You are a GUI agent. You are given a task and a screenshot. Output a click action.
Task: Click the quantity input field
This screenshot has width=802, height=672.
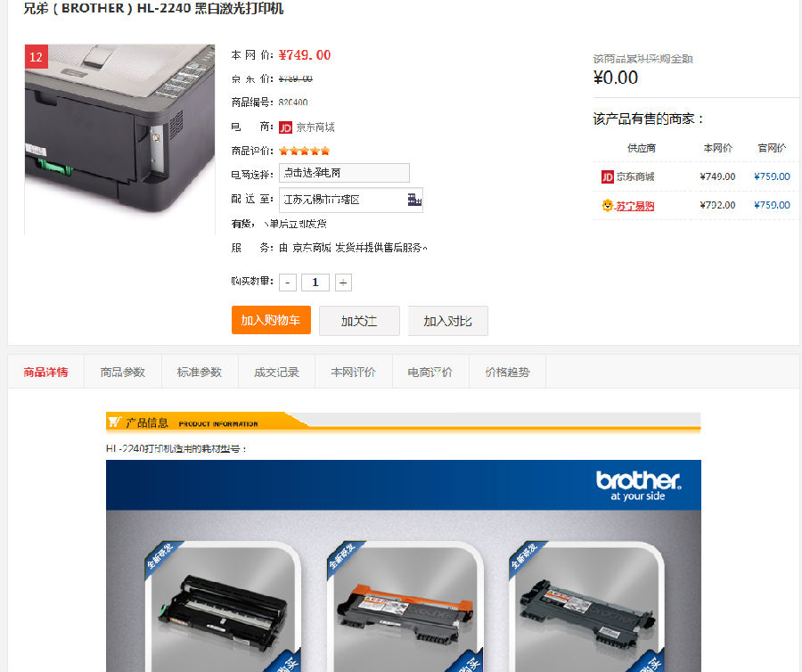coord(315,283)
